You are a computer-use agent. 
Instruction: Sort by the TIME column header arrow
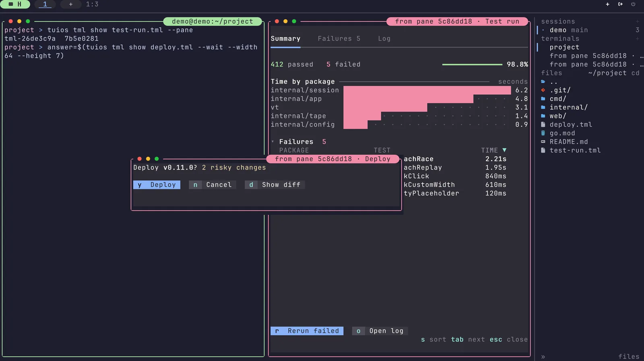click(504, 150)
